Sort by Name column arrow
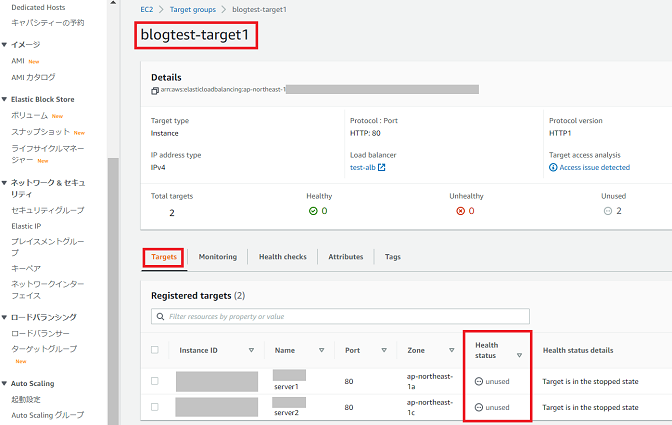This screenshot has height=425, width=672. tap(321, 350)
